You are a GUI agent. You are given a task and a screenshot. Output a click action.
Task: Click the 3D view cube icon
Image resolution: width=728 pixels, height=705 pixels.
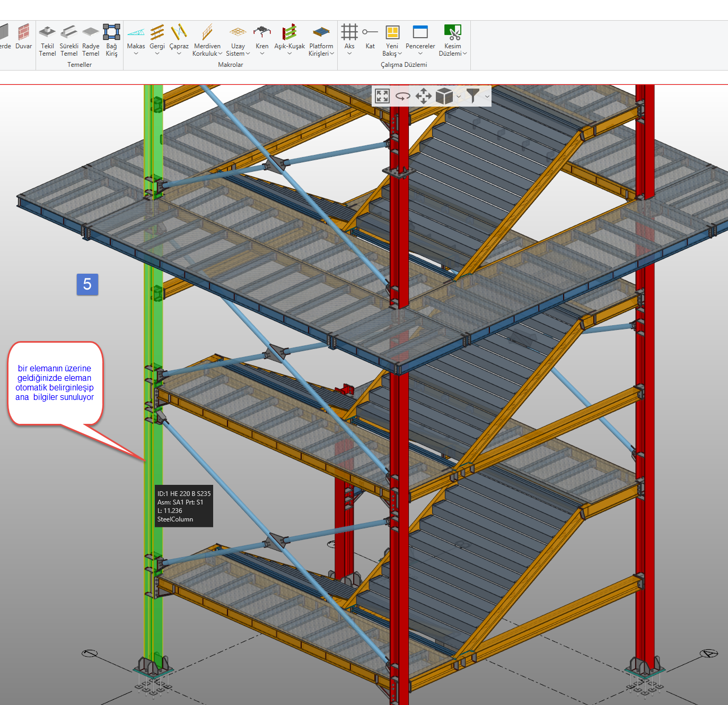point(444,96)
